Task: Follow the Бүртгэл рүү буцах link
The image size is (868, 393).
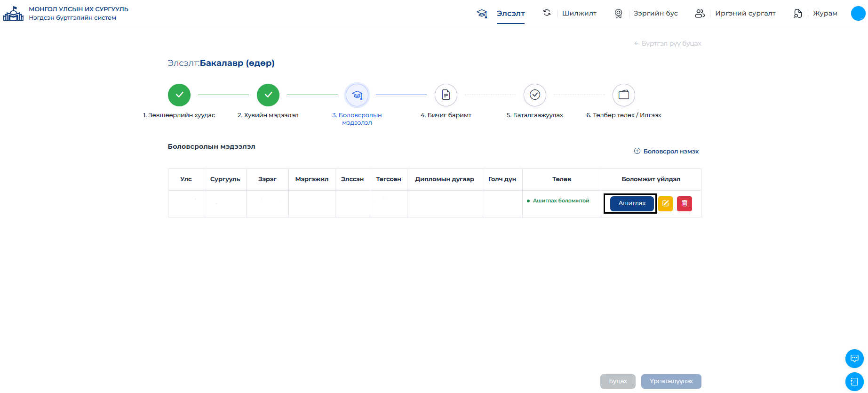Action: pos(668,43)
